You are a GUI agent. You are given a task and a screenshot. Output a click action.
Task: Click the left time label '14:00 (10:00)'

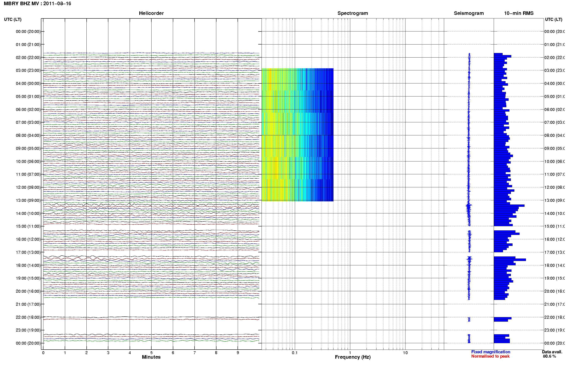coord(28,213)
